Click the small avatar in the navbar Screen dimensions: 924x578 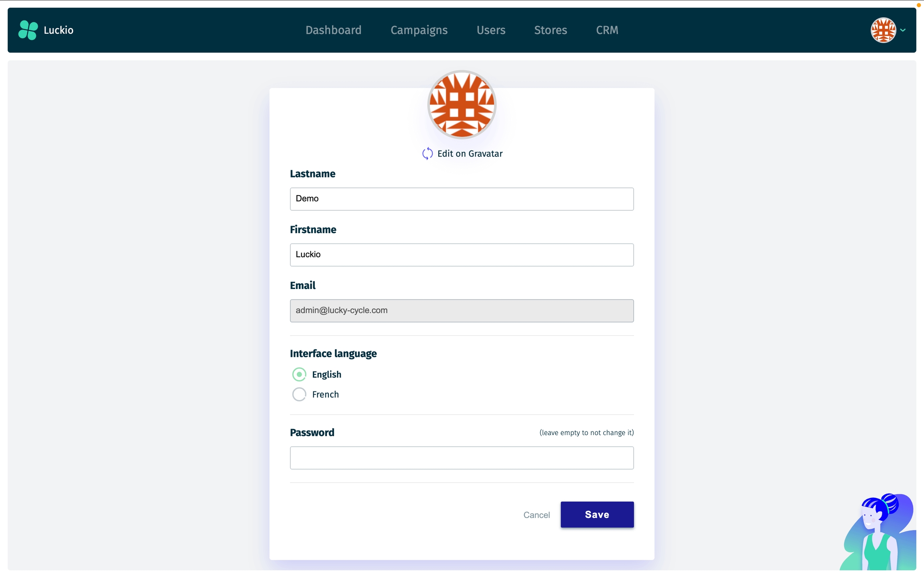click(x=883, y=30)
